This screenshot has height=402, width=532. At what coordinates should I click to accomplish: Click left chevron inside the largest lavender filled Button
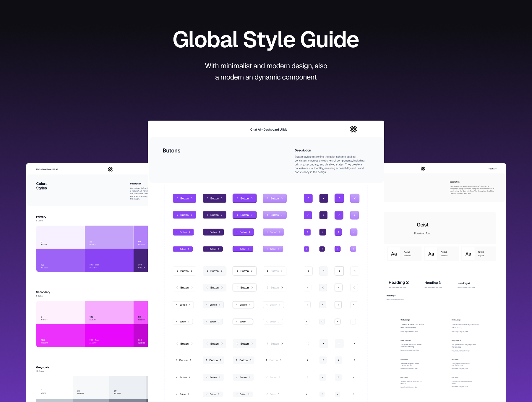coord(267,198)
